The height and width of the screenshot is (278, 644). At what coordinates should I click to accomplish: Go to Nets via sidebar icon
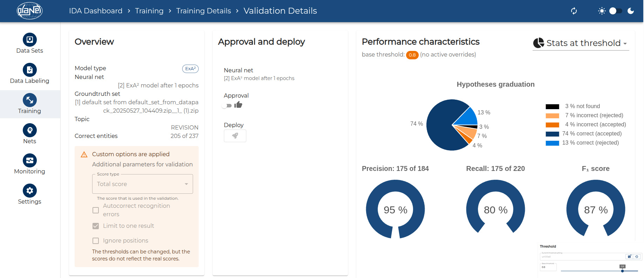pos(30,131)
